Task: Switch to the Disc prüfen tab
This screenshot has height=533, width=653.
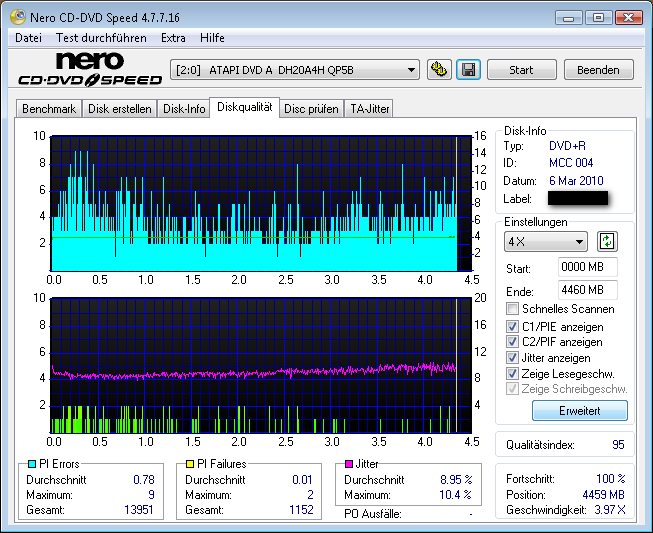Action: click(x=311, y=109)
